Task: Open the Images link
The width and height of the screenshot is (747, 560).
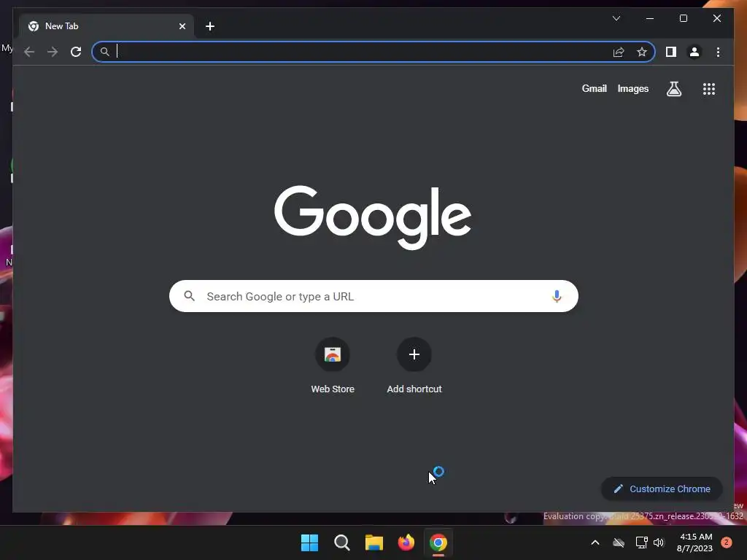Action: pos(632,88)
